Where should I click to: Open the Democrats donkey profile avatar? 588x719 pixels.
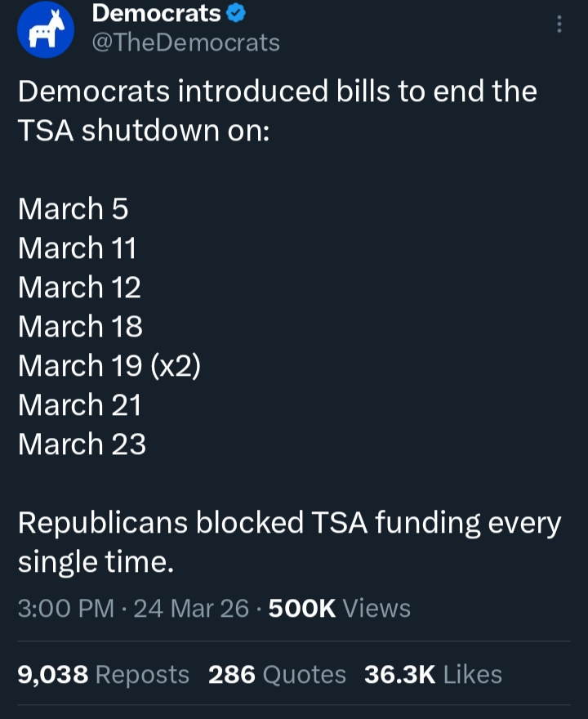click(x=46, y=31)
